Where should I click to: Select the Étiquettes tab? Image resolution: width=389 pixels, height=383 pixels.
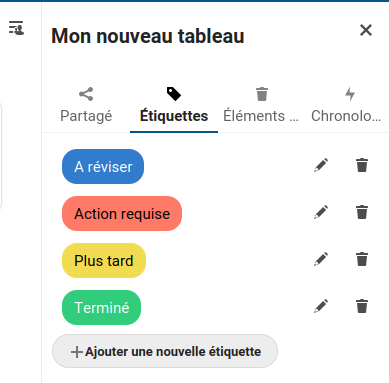pos(174,106)
